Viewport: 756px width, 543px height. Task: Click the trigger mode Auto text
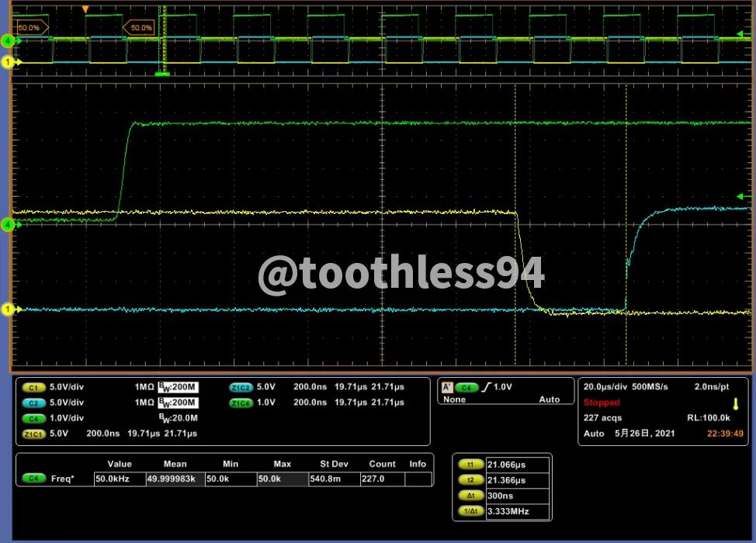(x=550, y=399)
